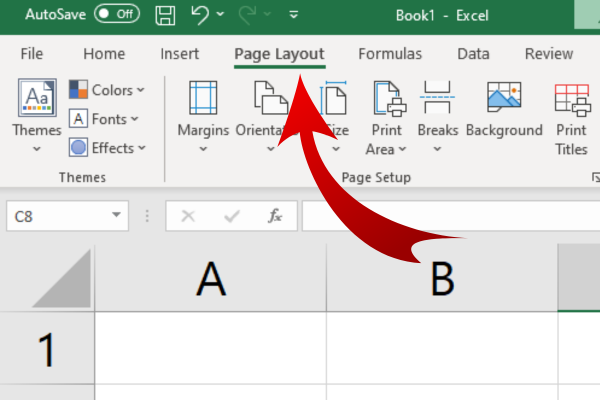The height and width of the screenshot is (400, 600).
Task: Click cell B1
Action: click(442, 348)
